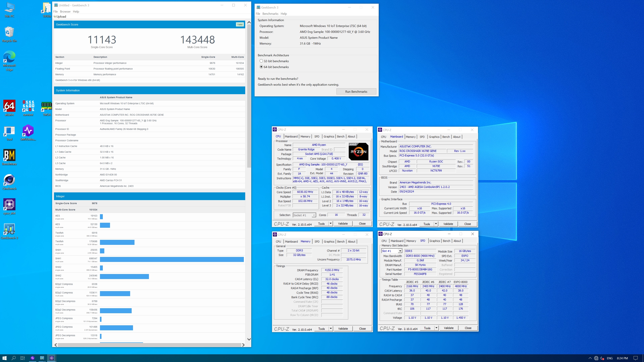
Task: Click Validate in CPU-Z SPD window
Action: (448, 328)
